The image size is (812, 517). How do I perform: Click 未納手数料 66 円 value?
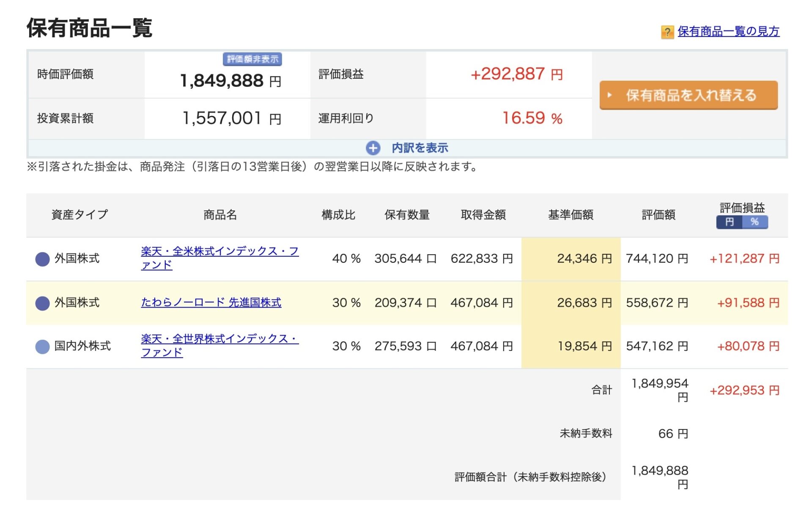point(673,434)
